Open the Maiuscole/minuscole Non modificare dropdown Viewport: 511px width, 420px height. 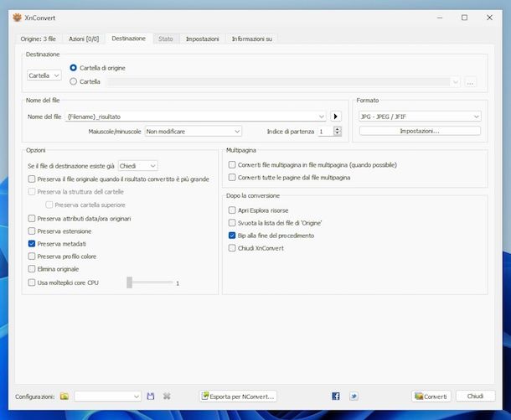coord(194,132)
